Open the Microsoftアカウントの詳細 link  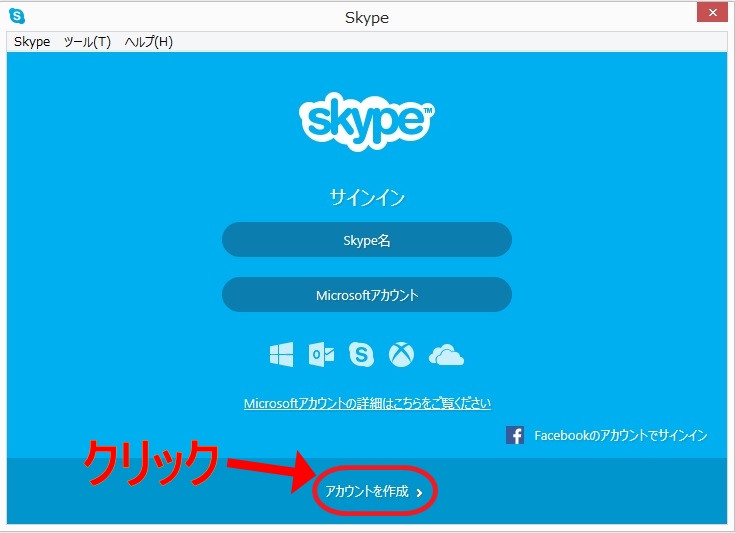(x=367, y=403)
